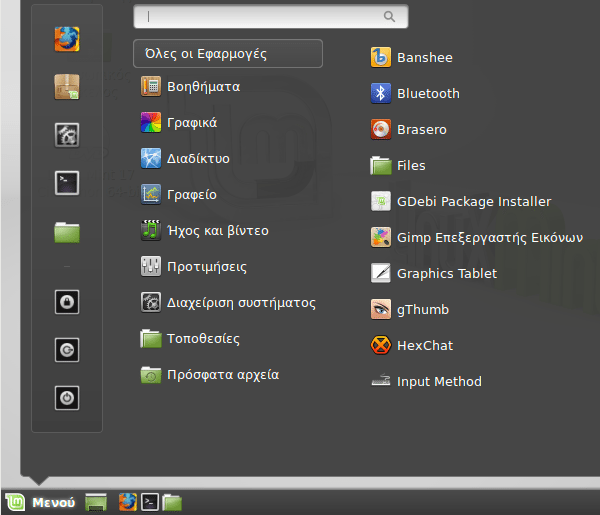Open the Προτιμήσεις category label

(207, 267)
